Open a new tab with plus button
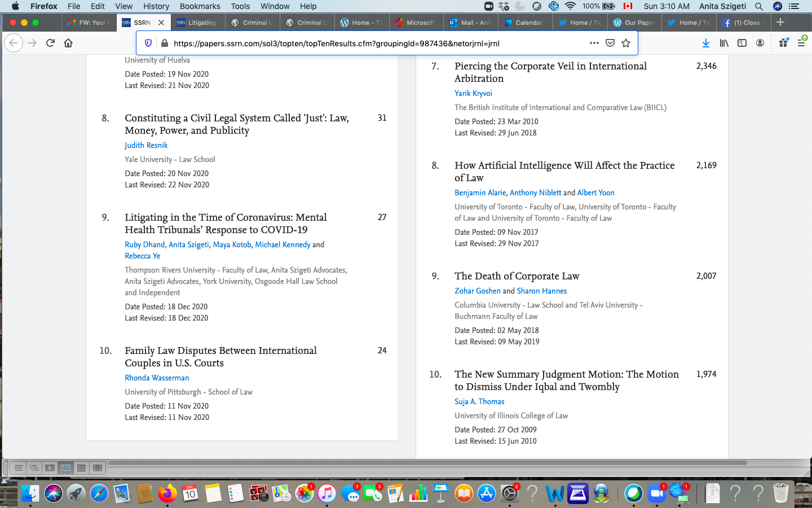Viewport: 812px width, 508px height. click(780, 22)
